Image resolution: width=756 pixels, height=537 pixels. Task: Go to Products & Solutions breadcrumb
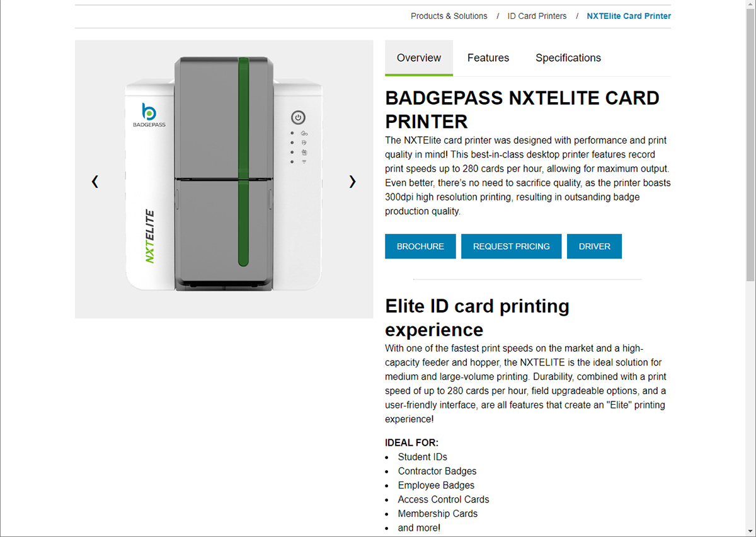click(449, 16)
